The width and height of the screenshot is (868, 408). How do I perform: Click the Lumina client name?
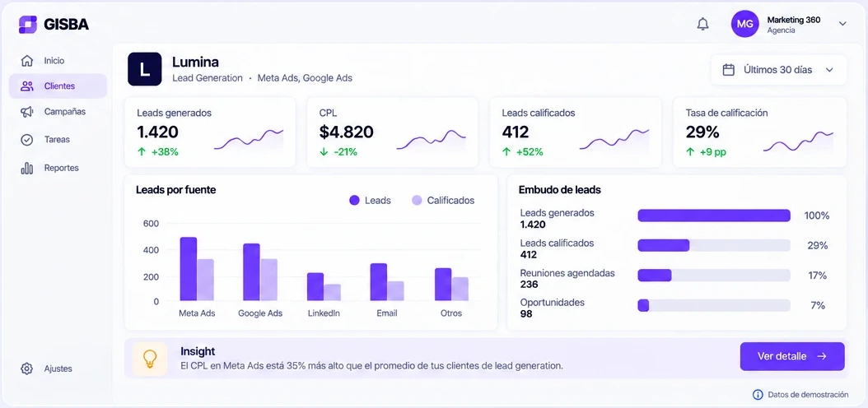tap(195, 62)
